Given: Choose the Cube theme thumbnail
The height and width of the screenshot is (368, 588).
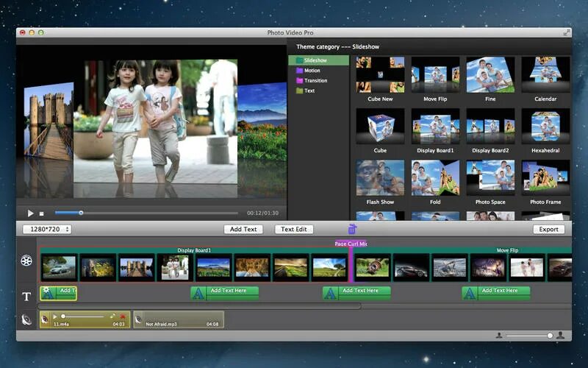Looking at the screenshot, I should pyautogui.click(x=380, y=126).
